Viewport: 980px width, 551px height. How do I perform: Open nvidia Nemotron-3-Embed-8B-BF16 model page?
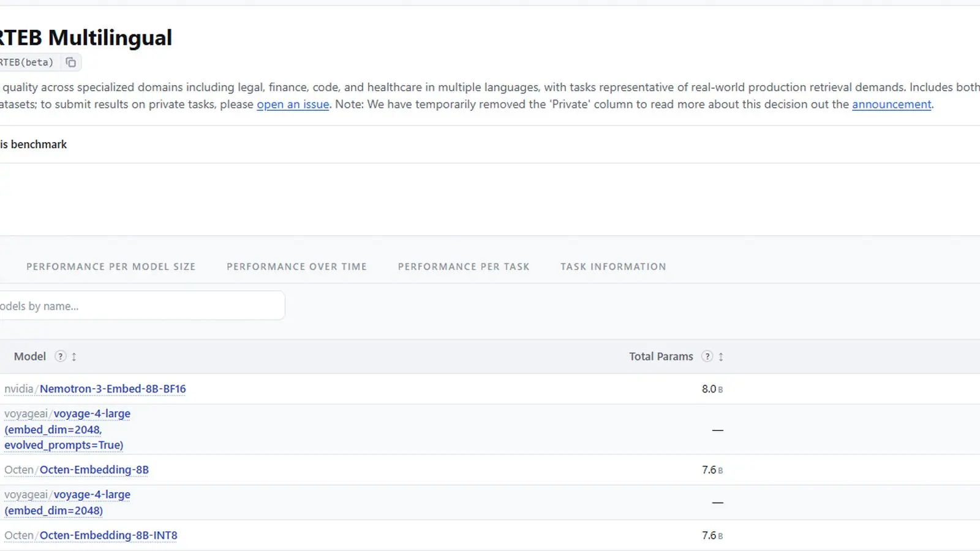coord(113,389)
